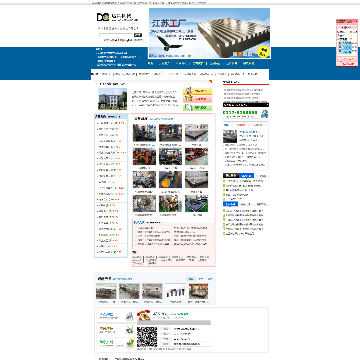Click the Jiangsu factory banner image
360x360 pixels.
click(x=209, y=33)
